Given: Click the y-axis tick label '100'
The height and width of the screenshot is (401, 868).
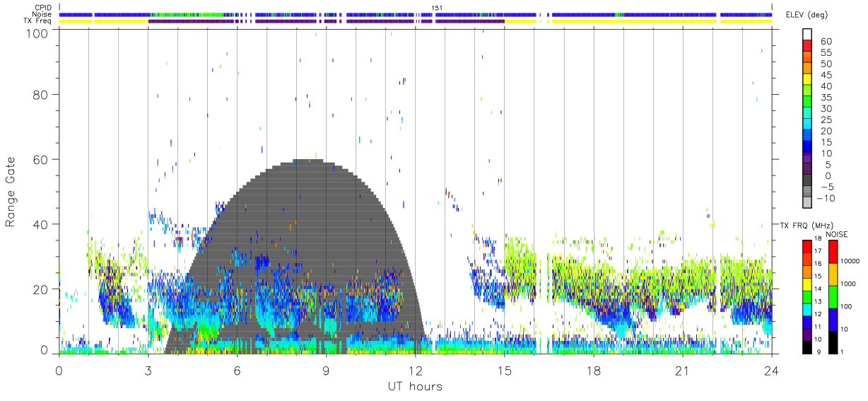Looking at the screenshot, I should pos(38,33).
